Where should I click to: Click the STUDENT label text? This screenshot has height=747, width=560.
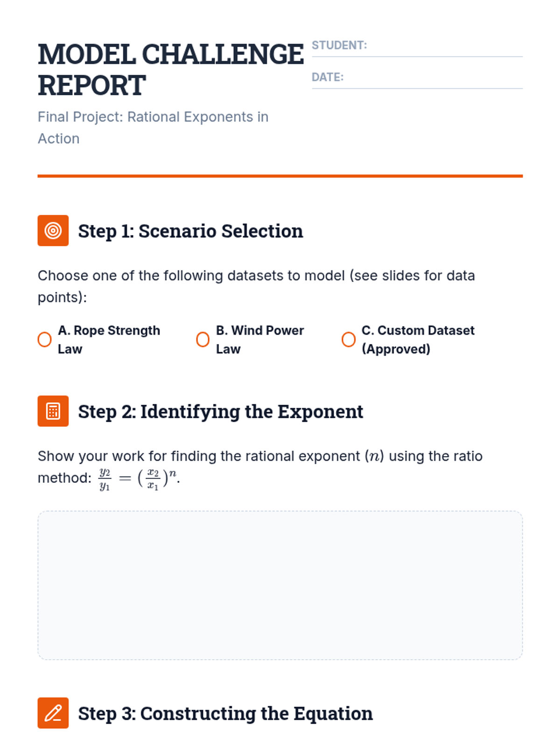tap(339, 45)
